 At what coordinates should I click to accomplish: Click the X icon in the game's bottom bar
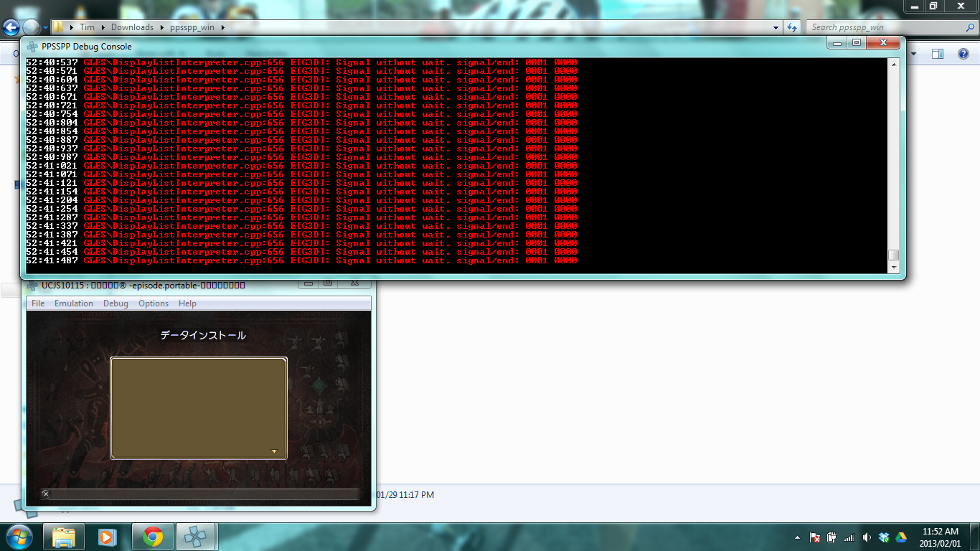(x=46, y=494)
